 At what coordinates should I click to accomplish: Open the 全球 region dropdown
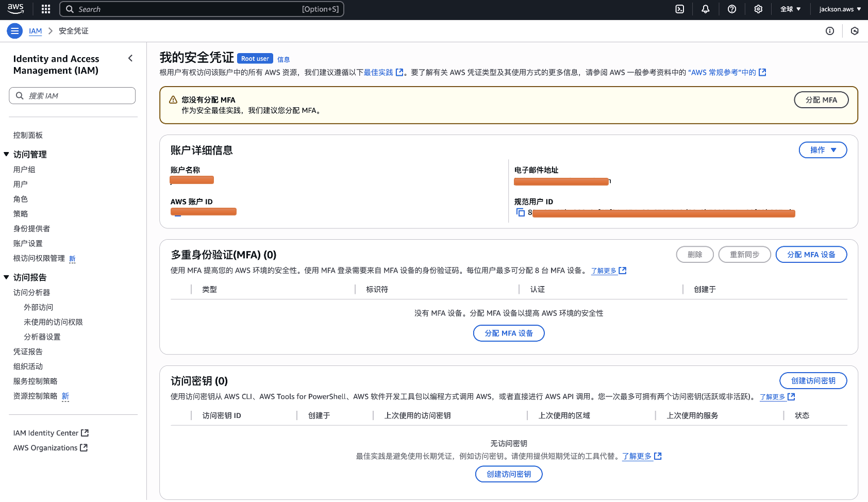pos(790,9)
